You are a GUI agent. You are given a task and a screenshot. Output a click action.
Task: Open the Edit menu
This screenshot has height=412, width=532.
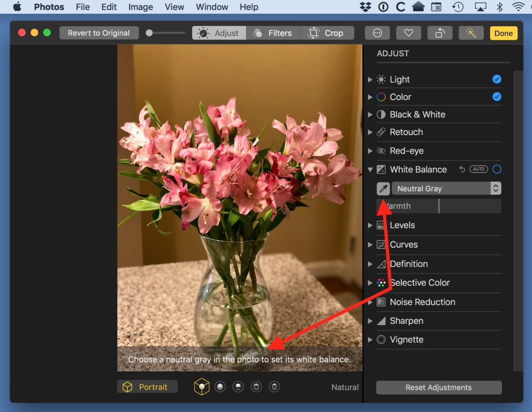point(109,7)
